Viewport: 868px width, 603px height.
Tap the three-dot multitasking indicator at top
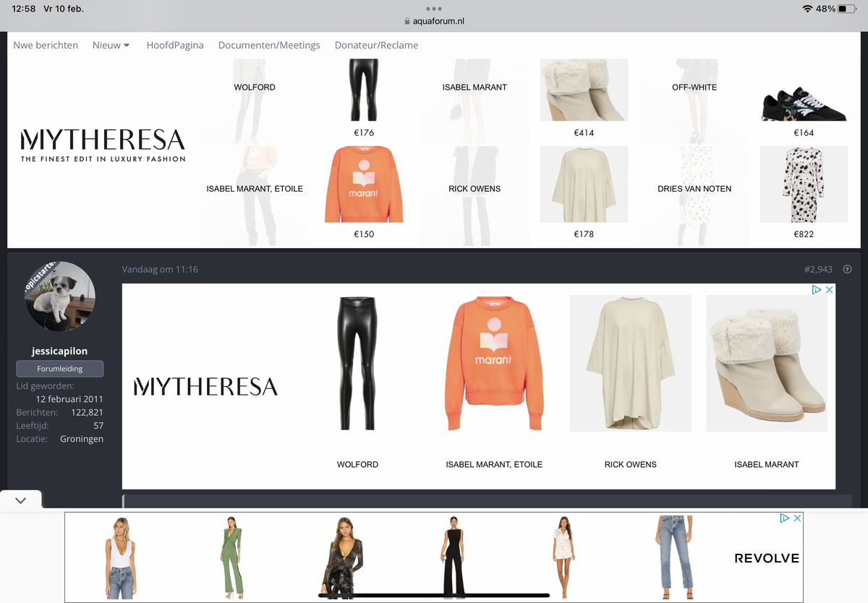[x=434, y=9]
